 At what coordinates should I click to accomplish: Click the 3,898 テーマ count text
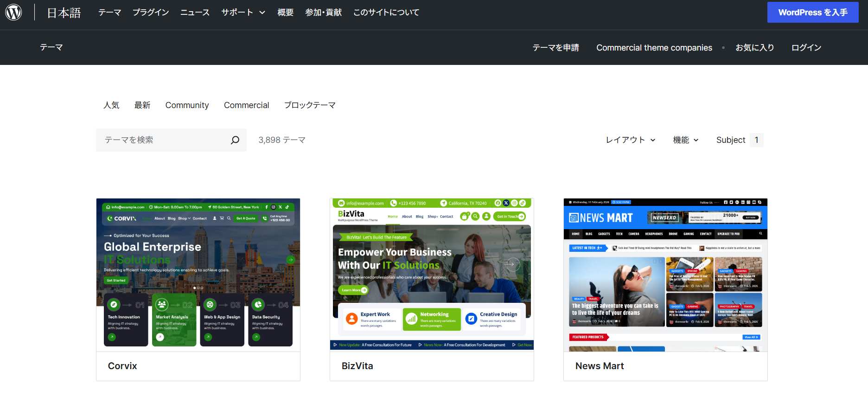click(x=282, y=140)
